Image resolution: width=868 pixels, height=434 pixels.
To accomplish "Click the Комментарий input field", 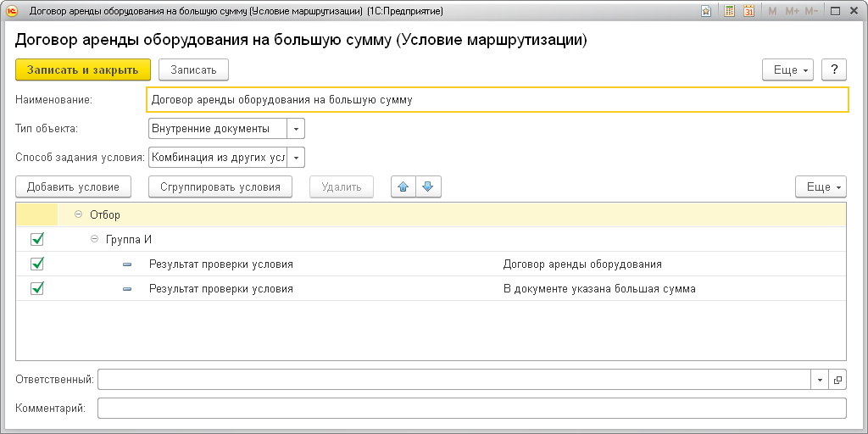I will [x=472, y=409].
